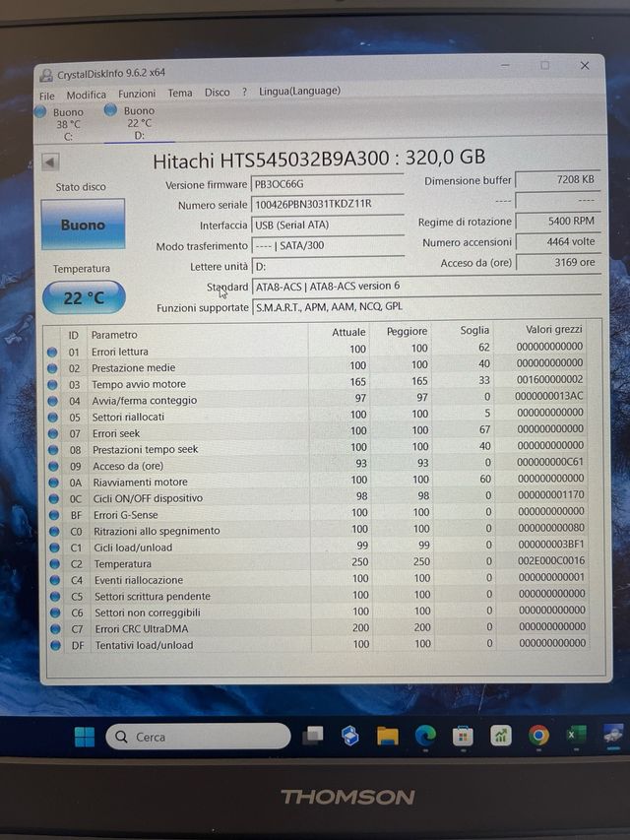This screenshot has width=630, height=840.
Task: Click the status dot for Prestazioni tempo seek
Action: (53, 450)
